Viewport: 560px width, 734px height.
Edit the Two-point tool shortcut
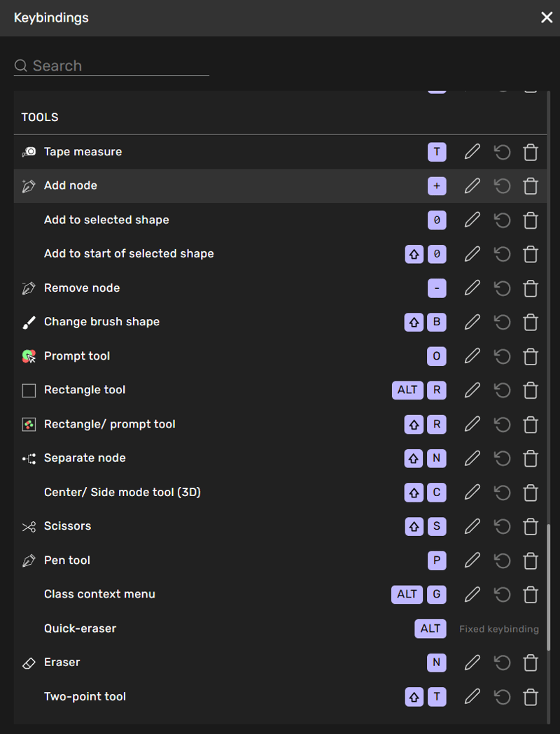[472, 696]
